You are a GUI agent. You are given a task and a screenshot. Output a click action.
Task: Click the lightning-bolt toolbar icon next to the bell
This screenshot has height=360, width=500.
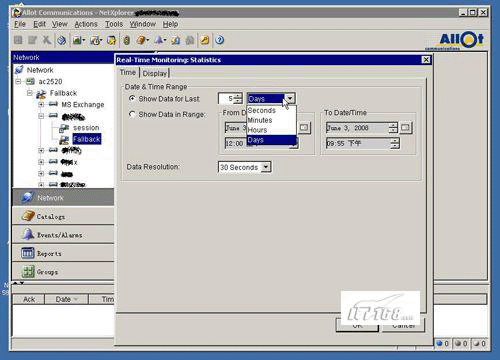tap(175, 40)
